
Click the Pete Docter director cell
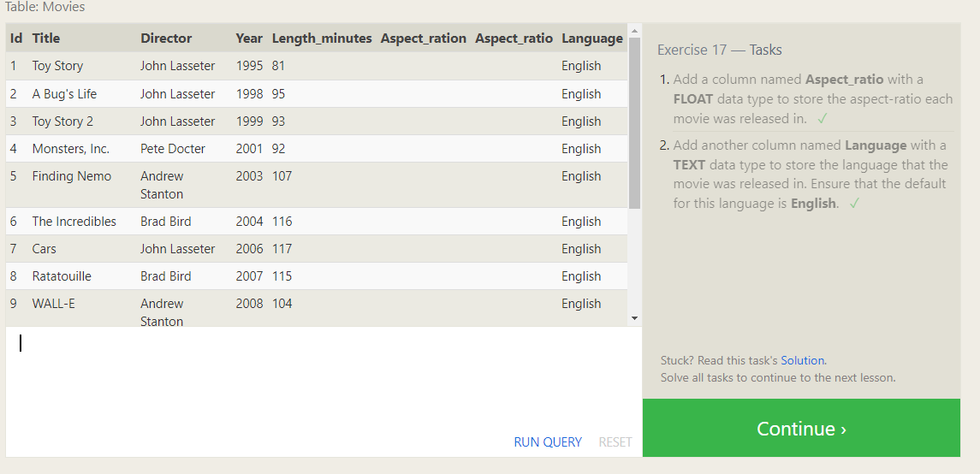[x=173, y=149]
